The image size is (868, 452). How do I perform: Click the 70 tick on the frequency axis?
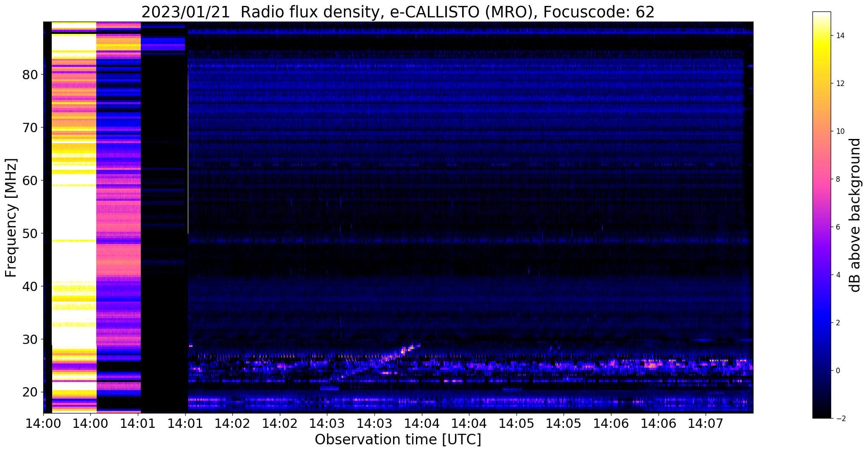[30, 128]
